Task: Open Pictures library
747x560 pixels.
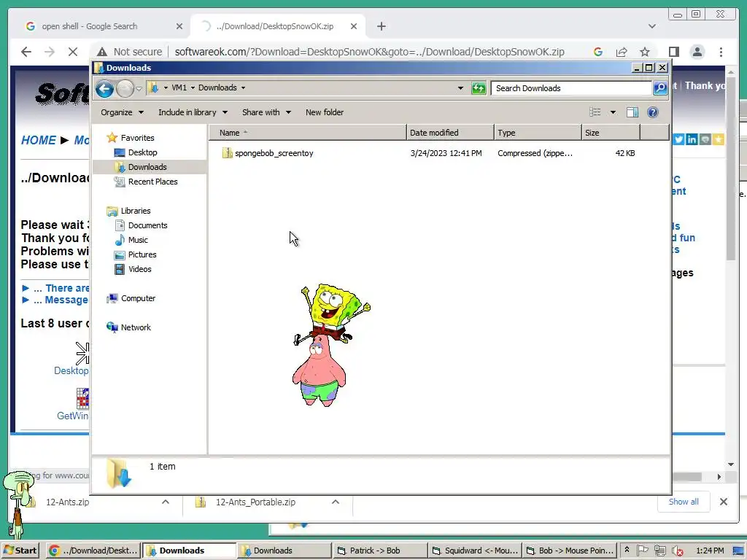Action: [142, 254]
